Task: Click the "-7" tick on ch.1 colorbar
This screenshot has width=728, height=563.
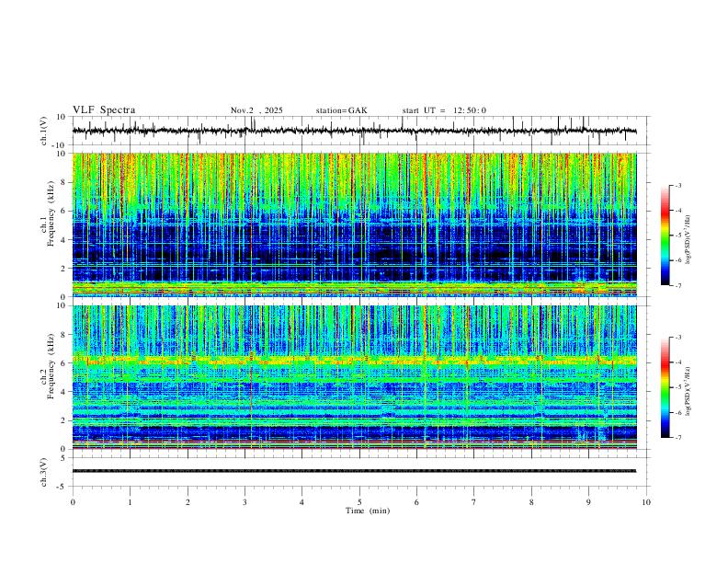Action: click(677, 286)
